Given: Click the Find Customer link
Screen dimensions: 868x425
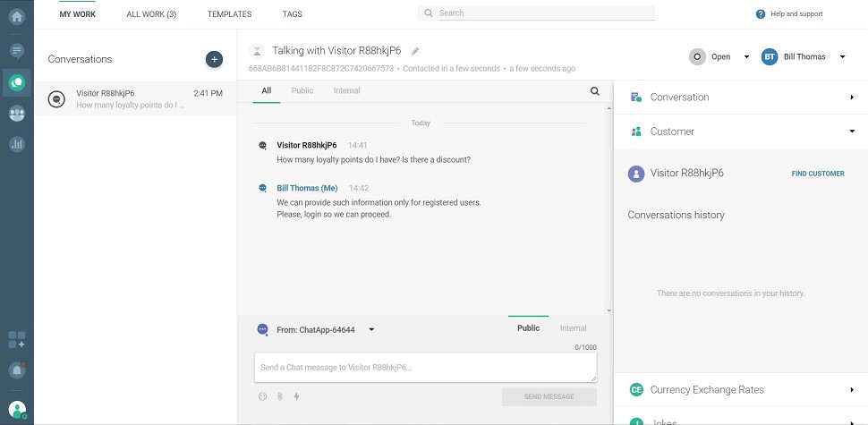Looking at the screenshot, I should [x=817, y=174].
